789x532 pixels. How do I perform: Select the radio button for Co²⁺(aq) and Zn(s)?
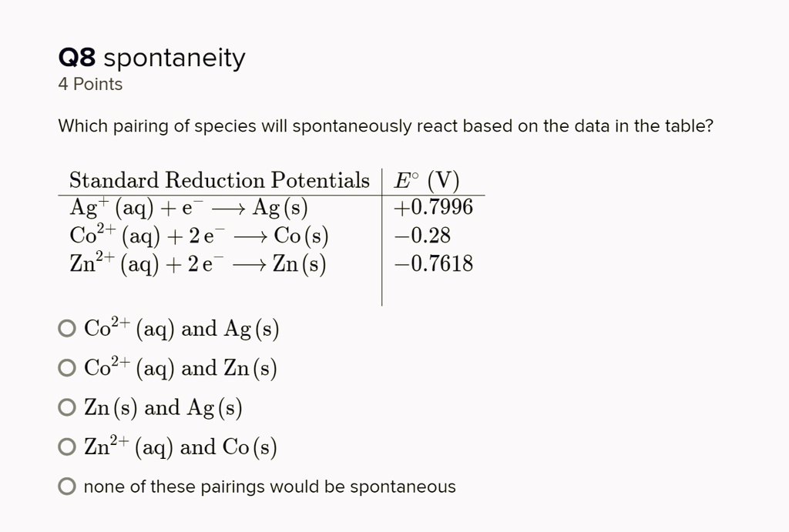pos(67,367)
